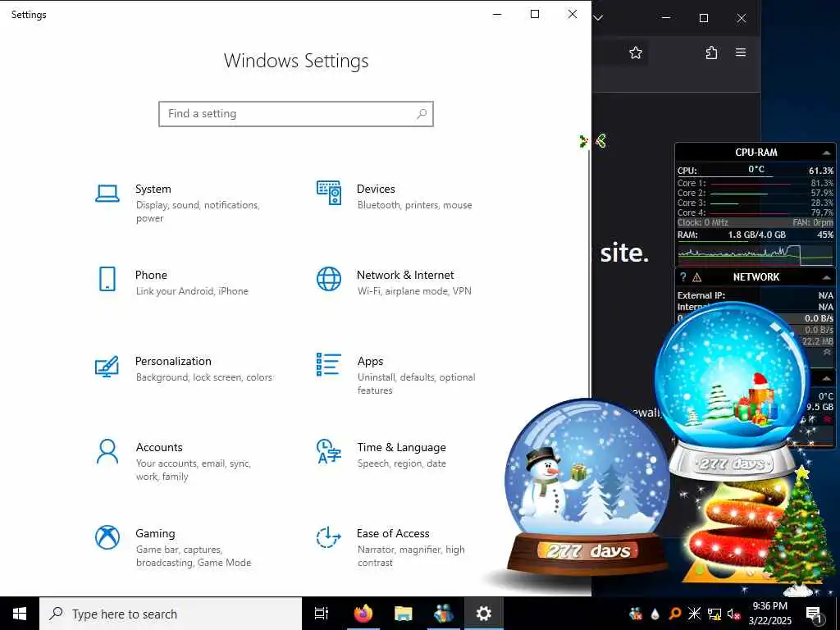The width and height of the screenshot is (840, 630).
Task: Open the Ease of Access icon
Action: [328, 537]
